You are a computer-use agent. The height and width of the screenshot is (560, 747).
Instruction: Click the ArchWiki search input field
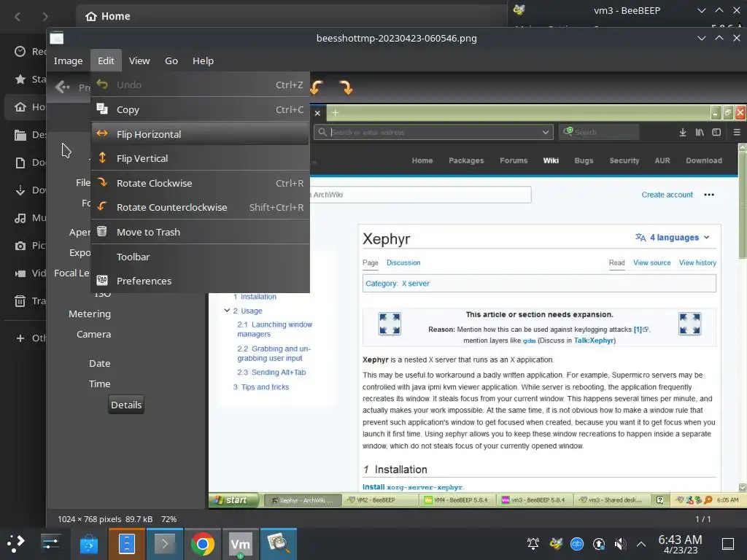(421, 194)
